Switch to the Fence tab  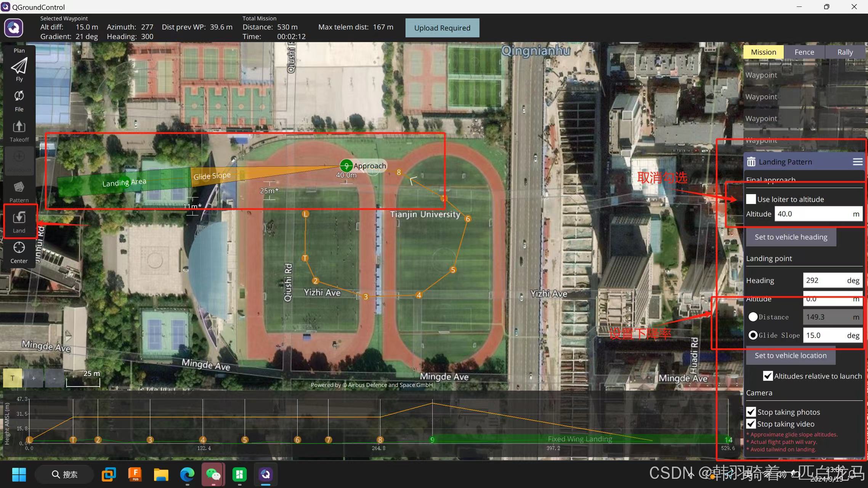pyautogui.click(x=804, y=52)
